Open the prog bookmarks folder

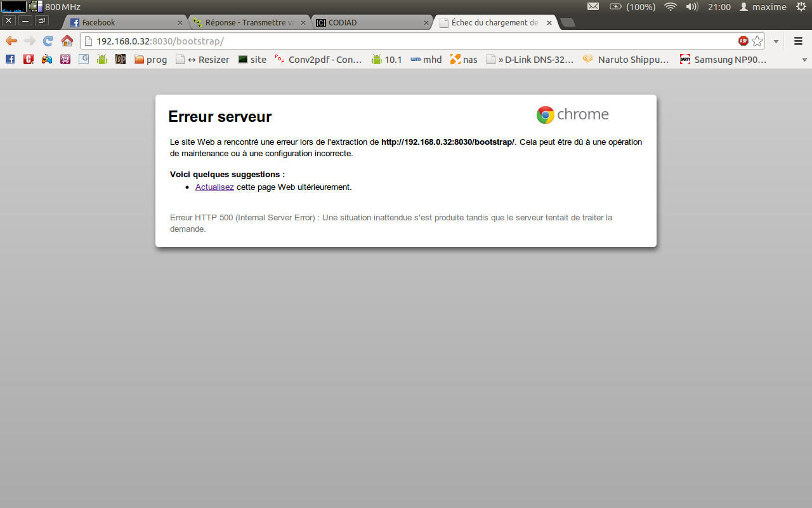[150, 60]
